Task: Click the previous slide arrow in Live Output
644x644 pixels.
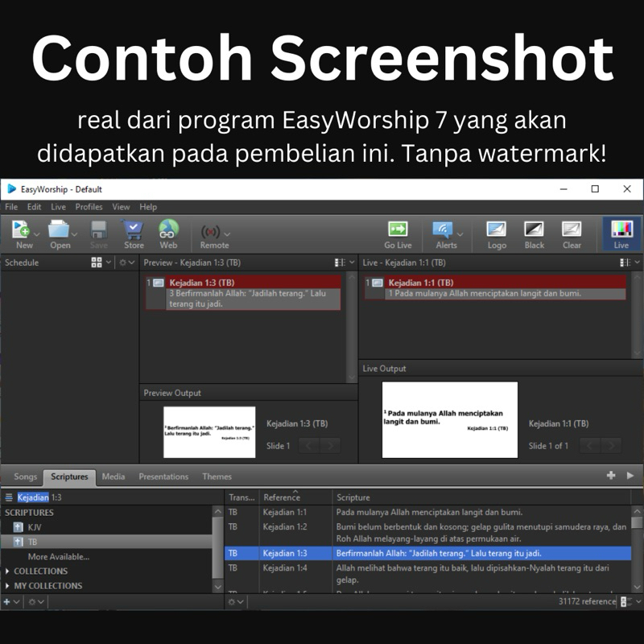Action: (x=590, y=446)
